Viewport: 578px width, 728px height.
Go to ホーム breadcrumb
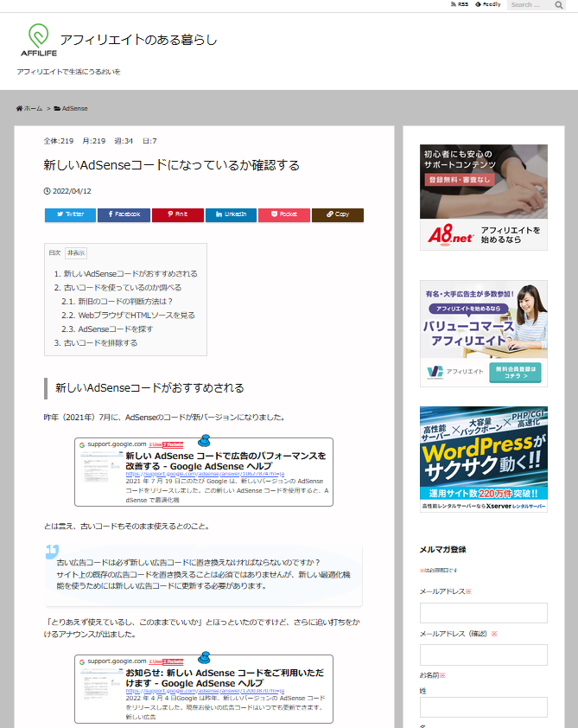click(29, 108)
